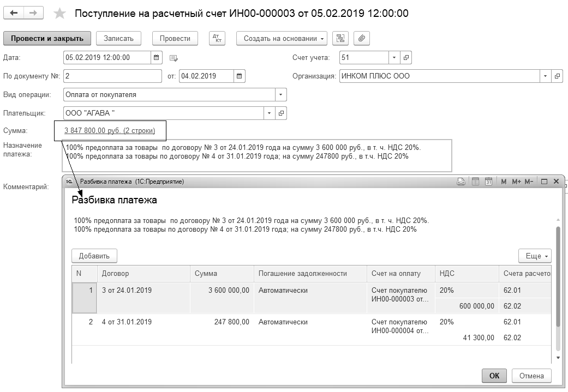Expand the Плательщик dropdown arrow
The width and height of the screenshot is (568, 392).
pos(269,113)
